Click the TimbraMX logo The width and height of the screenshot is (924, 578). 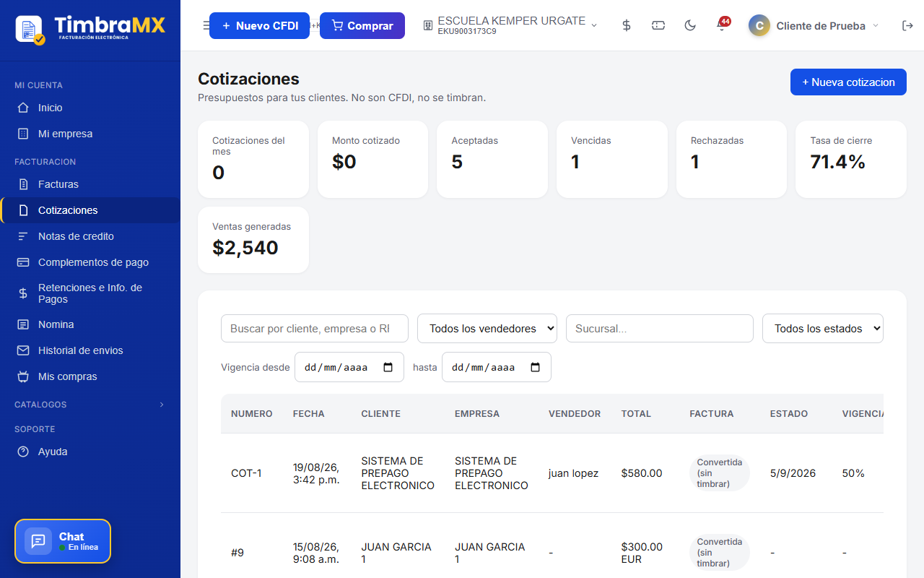coord(90,28)
